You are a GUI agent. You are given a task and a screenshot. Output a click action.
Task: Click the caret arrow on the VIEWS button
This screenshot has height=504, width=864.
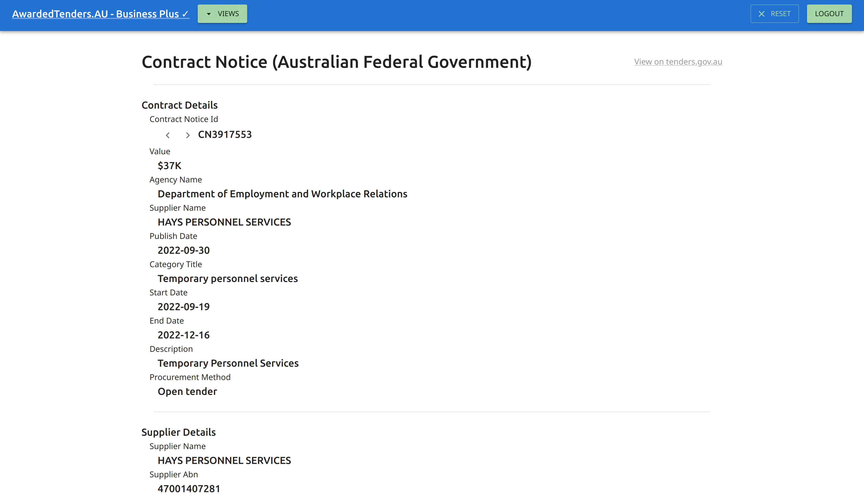coord(209,14)
